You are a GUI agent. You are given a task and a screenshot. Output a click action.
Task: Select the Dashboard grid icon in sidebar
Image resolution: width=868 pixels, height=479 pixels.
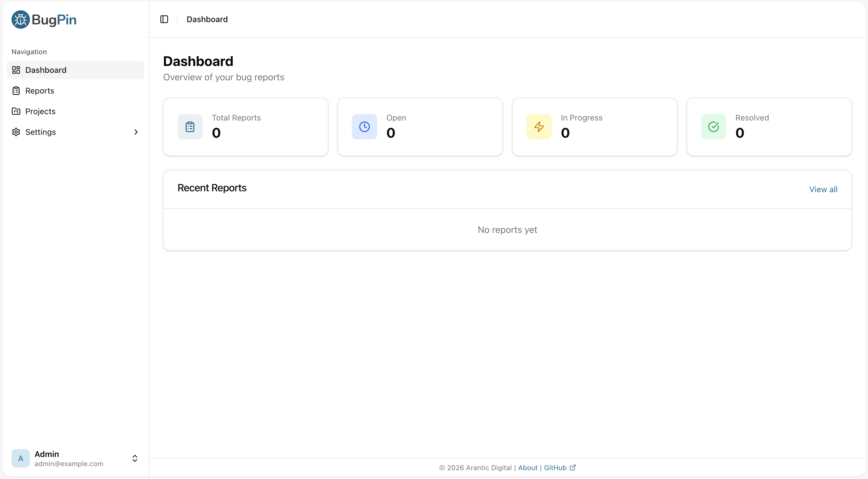[x=15, y=70]
